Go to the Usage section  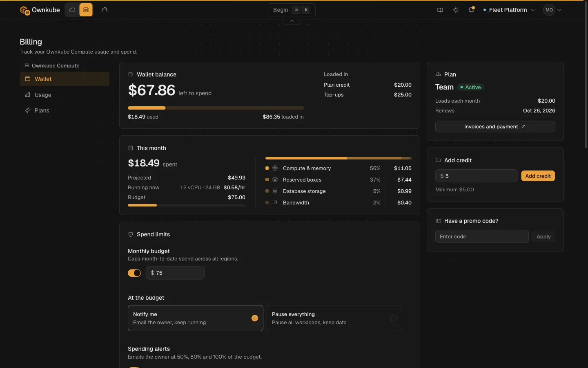tap(65, 95)
